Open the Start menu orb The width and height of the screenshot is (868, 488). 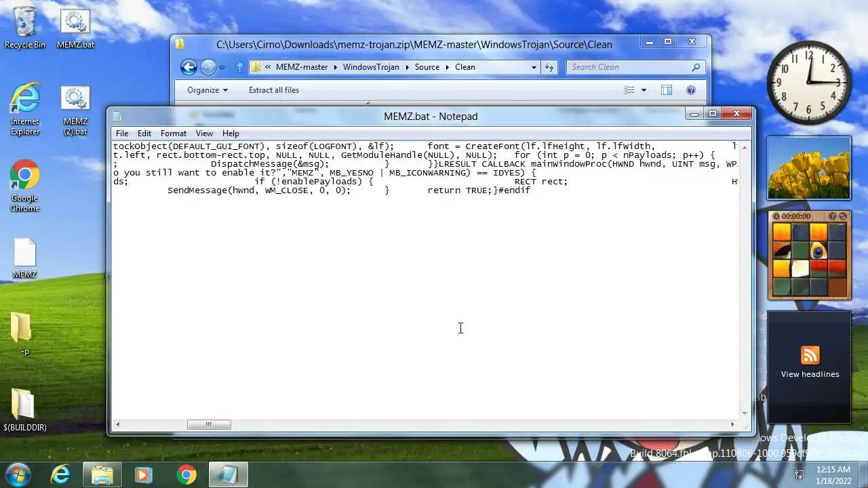click(x=18, y=474)
